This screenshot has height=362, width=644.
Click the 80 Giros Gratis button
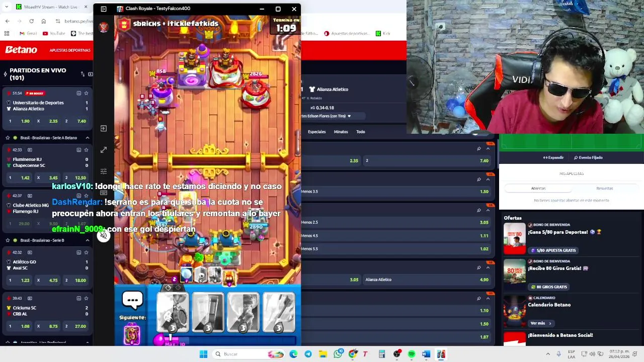pyautogui.click(x=548, y=287)
